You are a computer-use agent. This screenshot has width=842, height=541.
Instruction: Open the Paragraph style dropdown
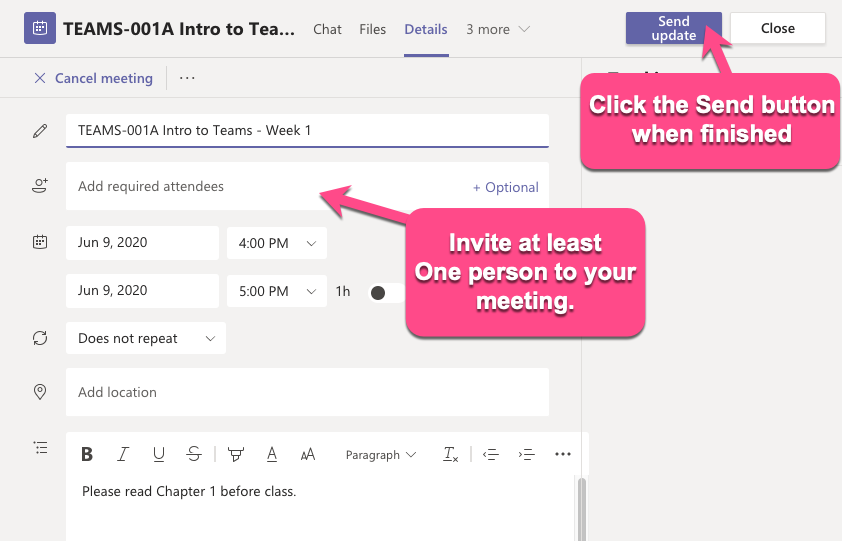[380, 455]
